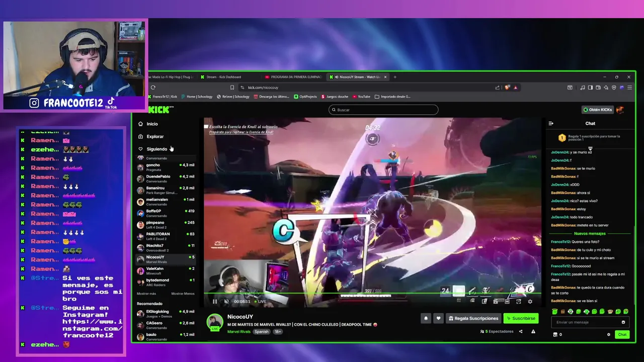Open Marvel Rivals category link

pos(238,332)
